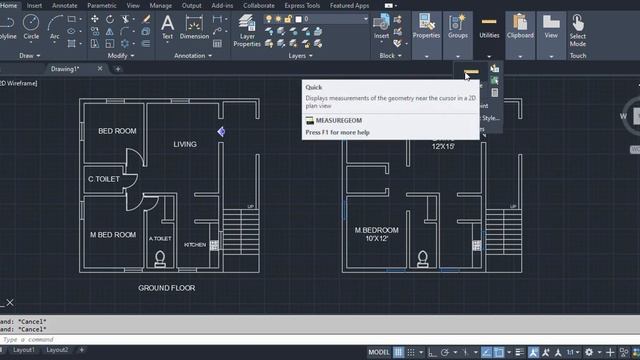Open the Workspace Switching gear icon
The image size is (640, 360).
click(589, 352)
